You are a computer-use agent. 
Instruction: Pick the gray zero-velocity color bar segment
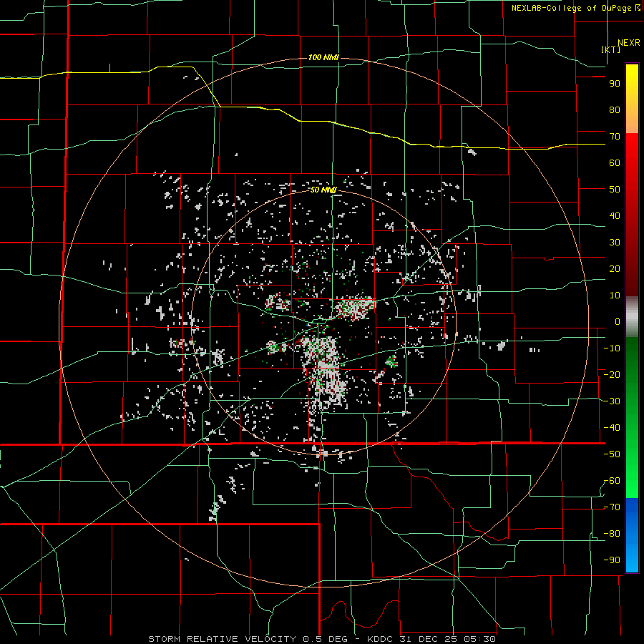coord(632,316)
